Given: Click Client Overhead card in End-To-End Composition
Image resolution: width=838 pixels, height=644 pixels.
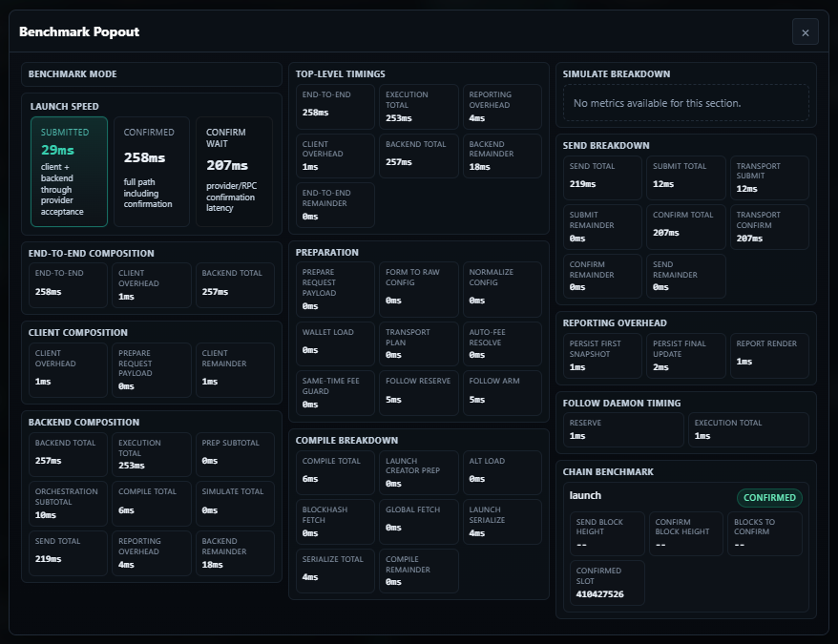Looking at the screenshot, I should [x=152, y=285].
